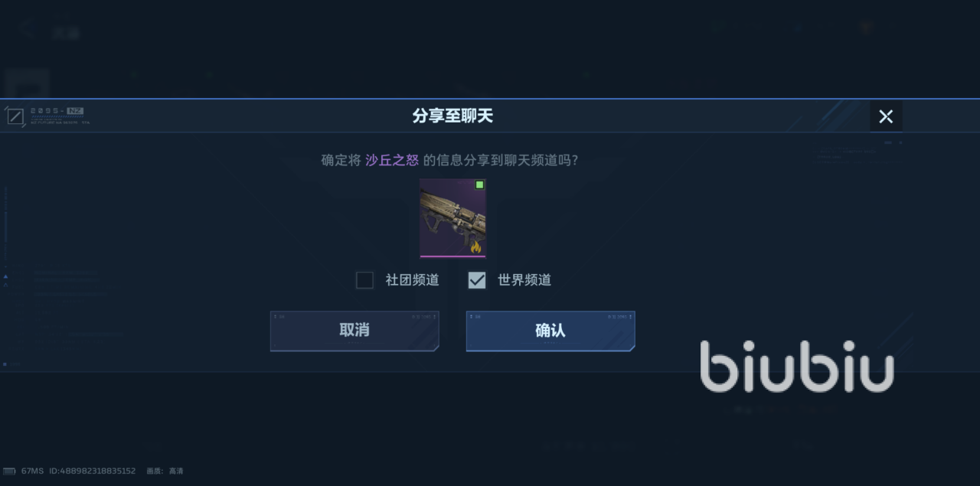Select the 沙丘之怒 weapon thumbnail
980x486 pixels.
[x=452, y=218]
